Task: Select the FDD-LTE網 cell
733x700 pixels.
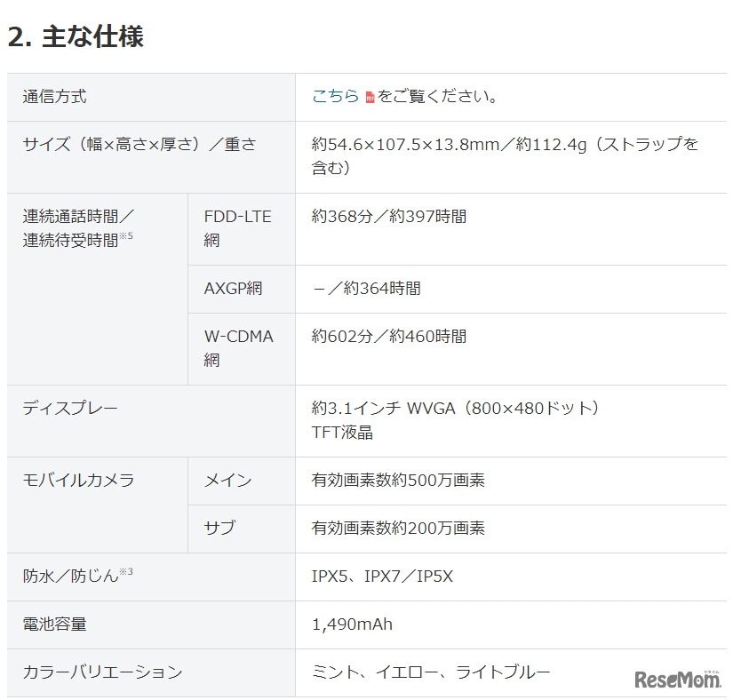Action: tap(237, 228)
